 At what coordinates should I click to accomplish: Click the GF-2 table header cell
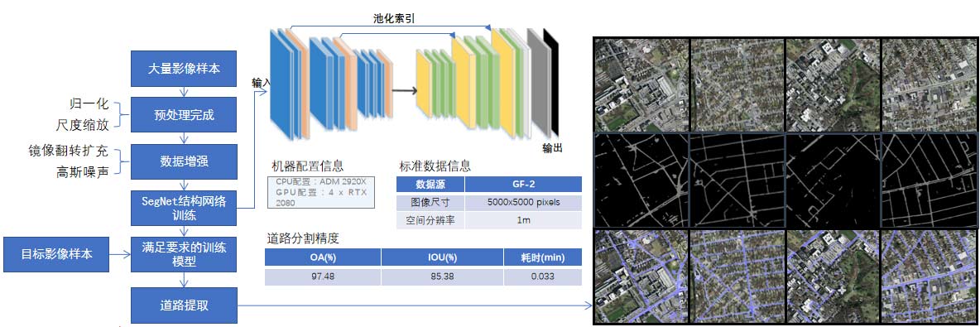523,184
